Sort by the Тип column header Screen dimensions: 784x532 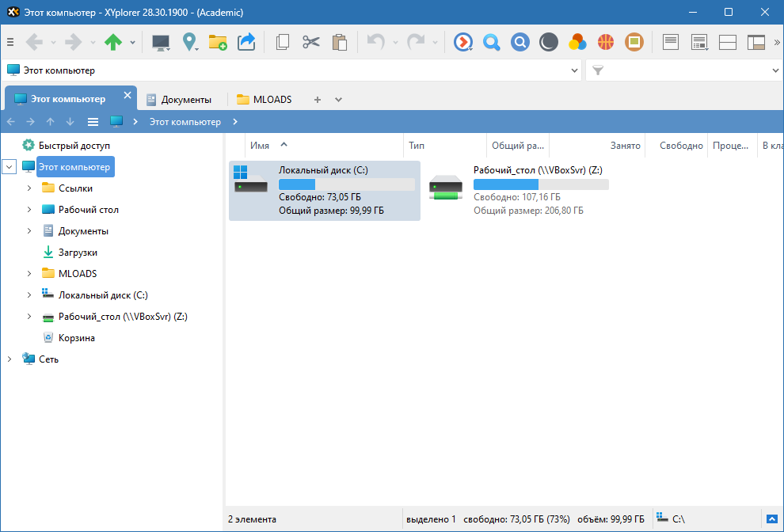445,146
